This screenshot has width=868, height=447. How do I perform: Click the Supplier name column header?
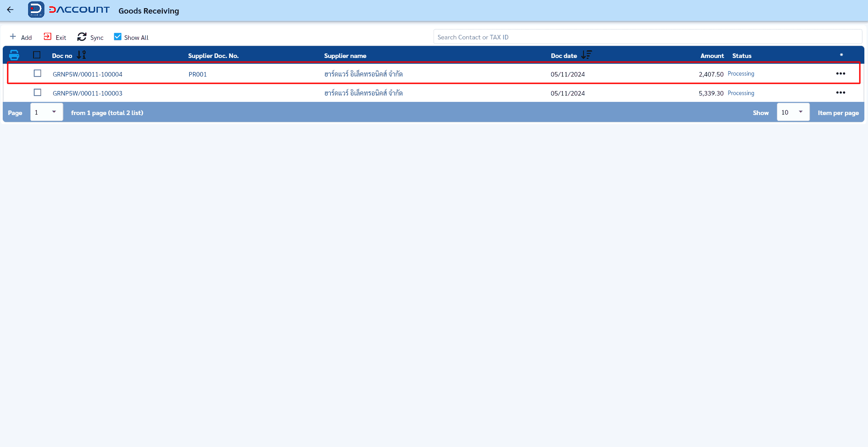[345, 56]
